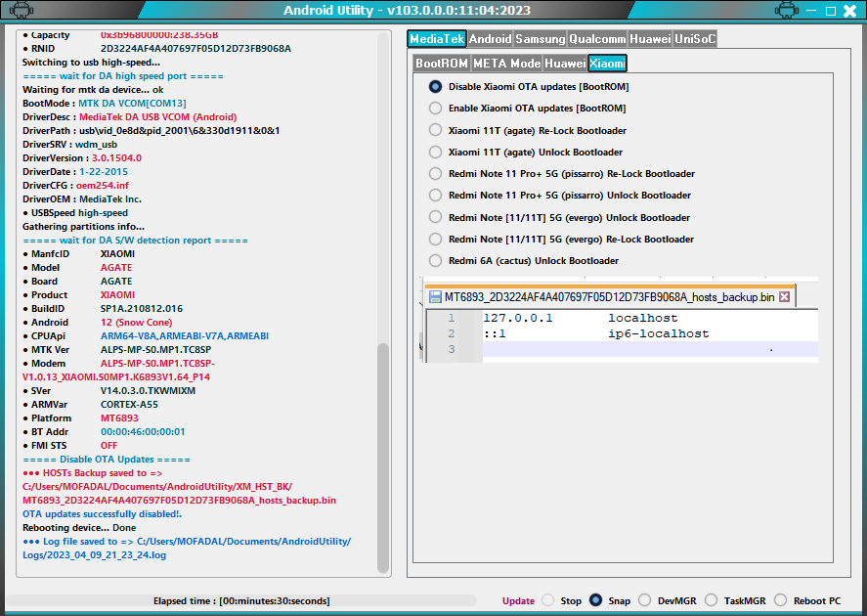Open the BootROM sub-tab
867x616 pixels.
[442, 64]
